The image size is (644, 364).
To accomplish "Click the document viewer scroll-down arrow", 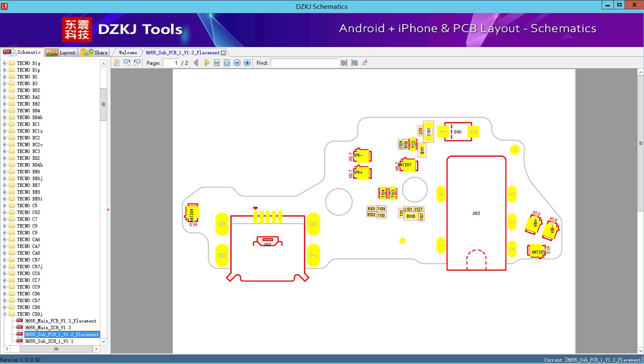I will 641,350.
